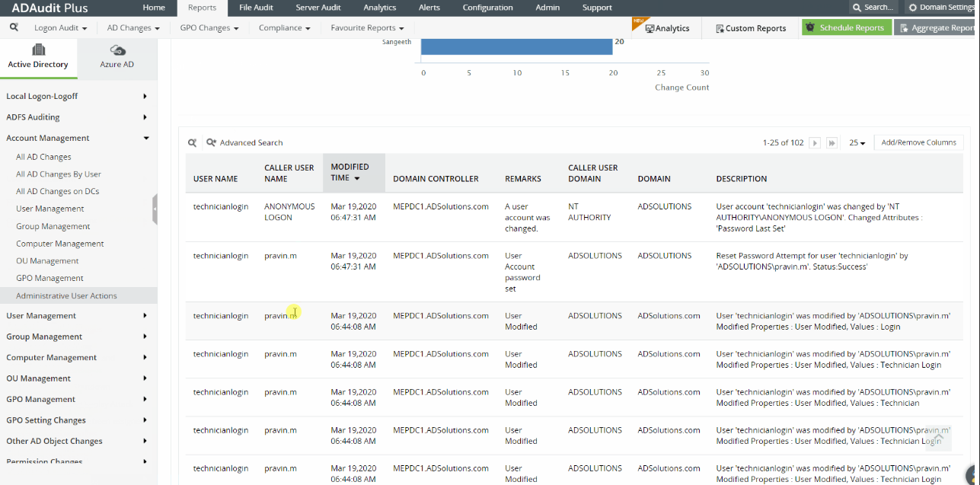Click the next page arrow in pagination
The image size is (980, 485).
point(814,142)
